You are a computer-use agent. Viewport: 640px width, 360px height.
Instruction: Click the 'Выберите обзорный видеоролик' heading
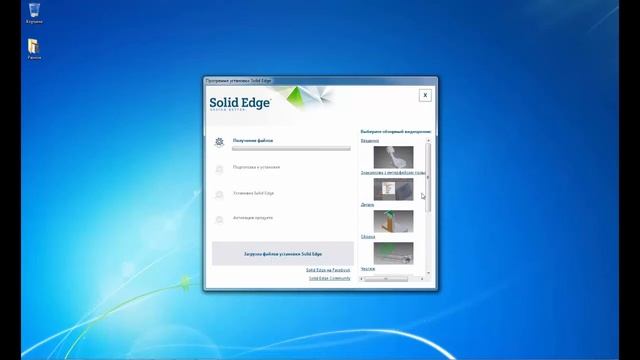(x=396, y=132)
